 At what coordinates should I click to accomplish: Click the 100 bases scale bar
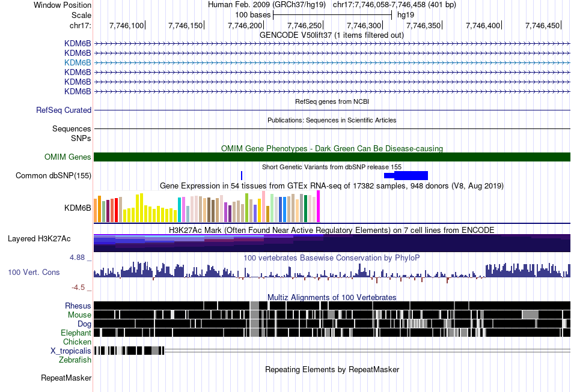pyautogui.click(x=332, y=15)
